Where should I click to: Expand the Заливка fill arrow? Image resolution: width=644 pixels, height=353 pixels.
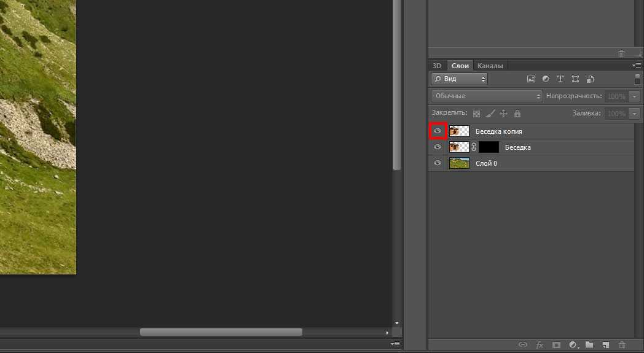(635, 114)
